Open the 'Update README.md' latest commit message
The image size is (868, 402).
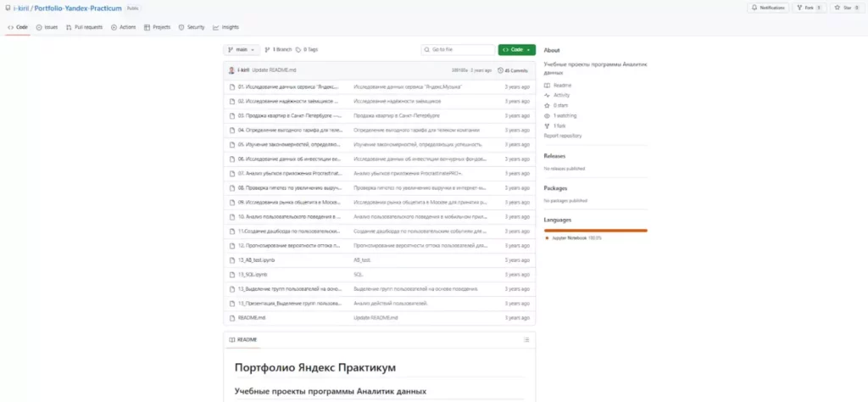[x=274, y=70]
